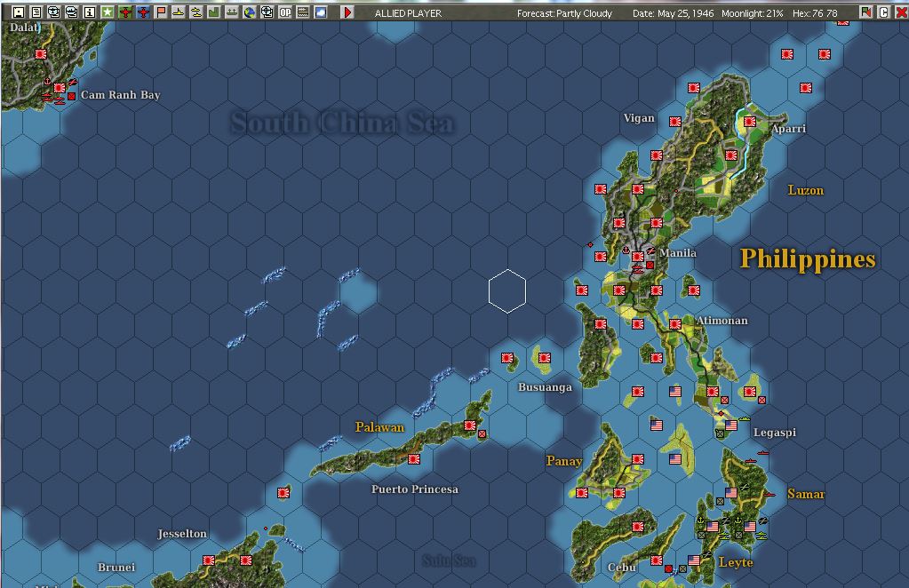This screenshot has height=588, width=909.
Task: Click the 'Vigan' city label
Action: coord(639,117)
